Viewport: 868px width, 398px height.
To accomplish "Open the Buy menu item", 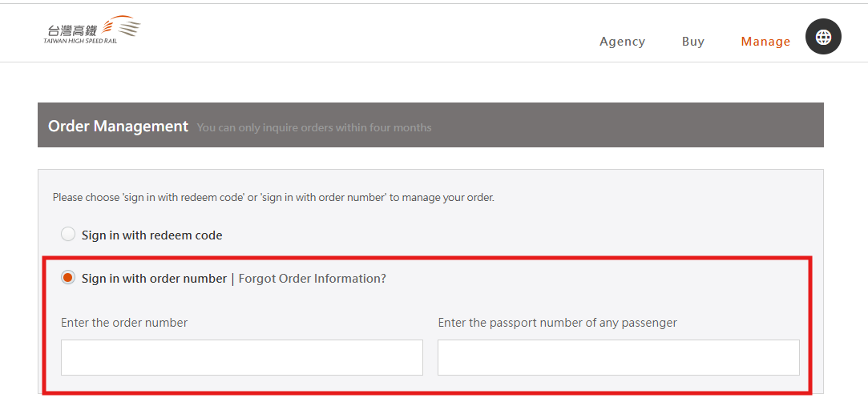I will (693, 42).
